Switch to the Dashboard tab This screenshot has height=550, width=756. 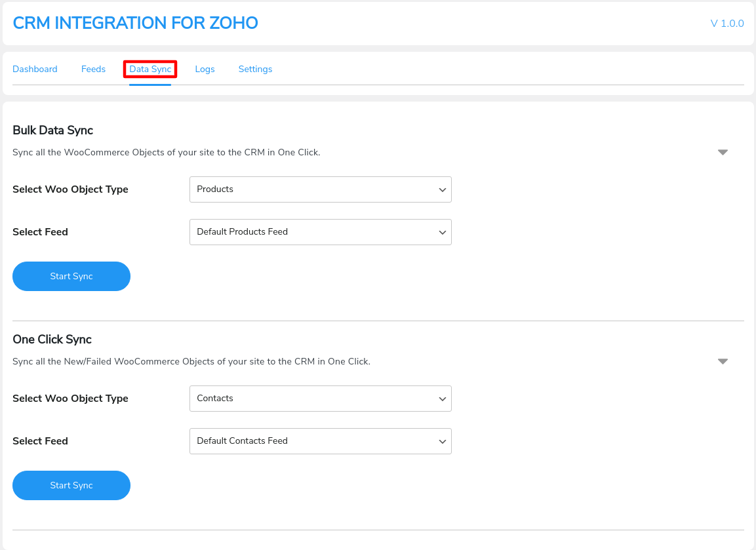click(35, 69)
